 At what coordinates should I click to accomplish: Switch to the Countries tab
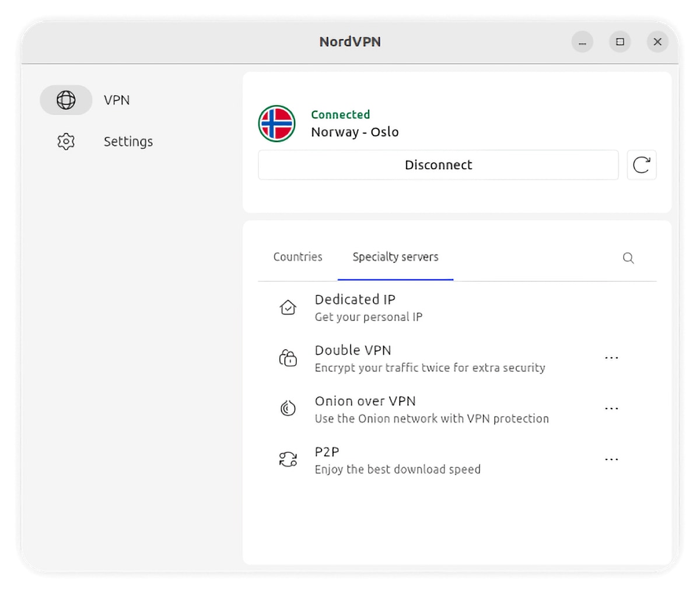298,257
